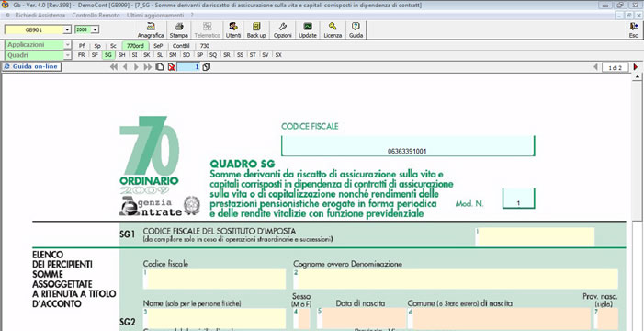Click the Comune di nascita field
The width and height of the screenshot is (644, 331).
499,319
